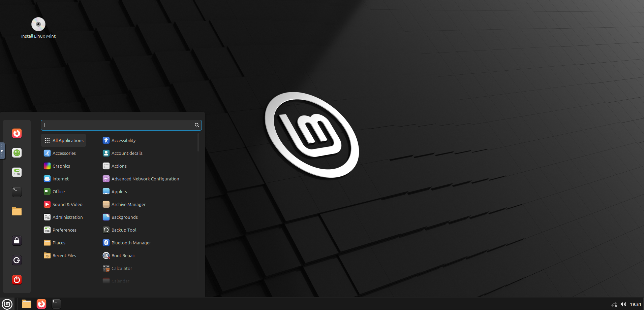This screenshot has width=644, height=310.
Task: Open Firefox from the menu favorites sidebar
Action: coord(17,133)
